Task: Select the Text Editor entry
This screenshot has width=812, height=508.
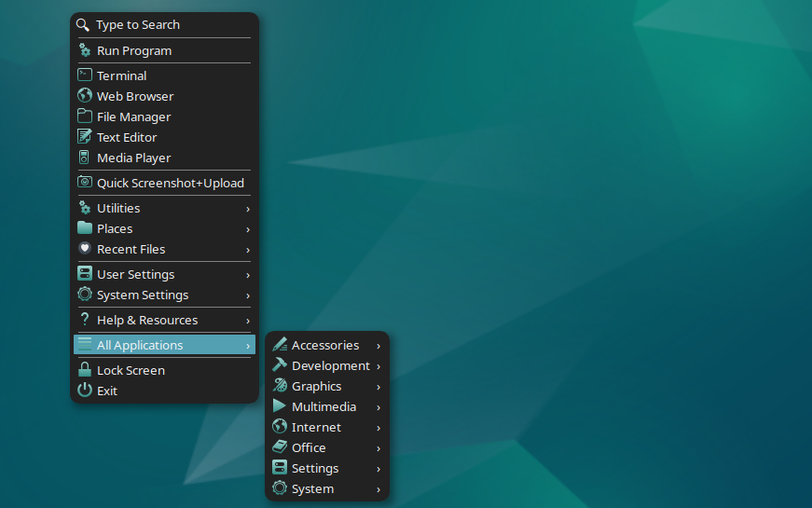Action: point(164,137)
